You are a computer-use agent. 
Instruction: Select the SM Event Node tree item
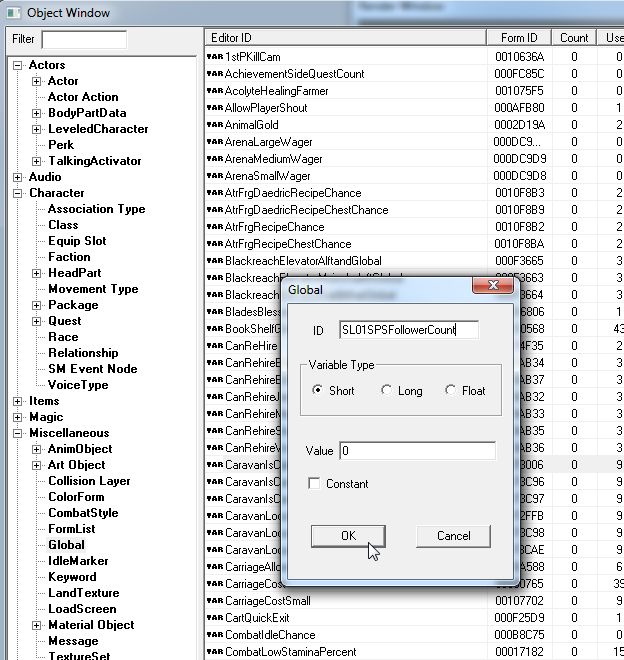(93, 369)
